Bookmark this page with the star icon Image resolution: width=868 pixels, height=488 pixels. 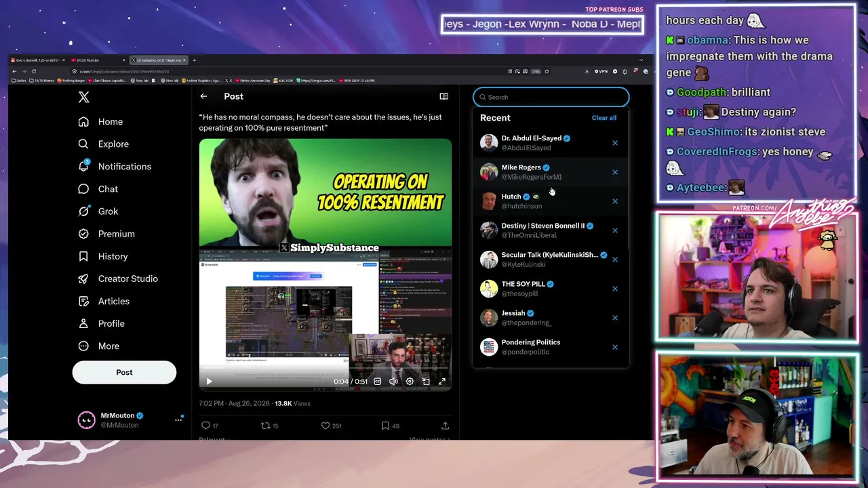tap(547, 71)
